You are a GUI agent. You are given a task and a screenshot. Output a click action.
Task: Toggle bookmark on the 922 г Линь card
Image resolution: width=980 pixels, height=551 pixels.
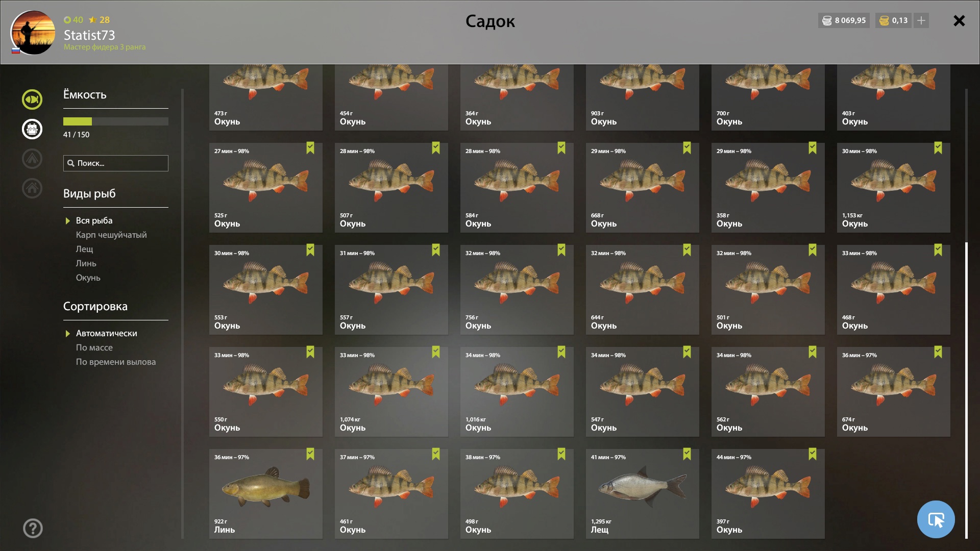[310, 454]
